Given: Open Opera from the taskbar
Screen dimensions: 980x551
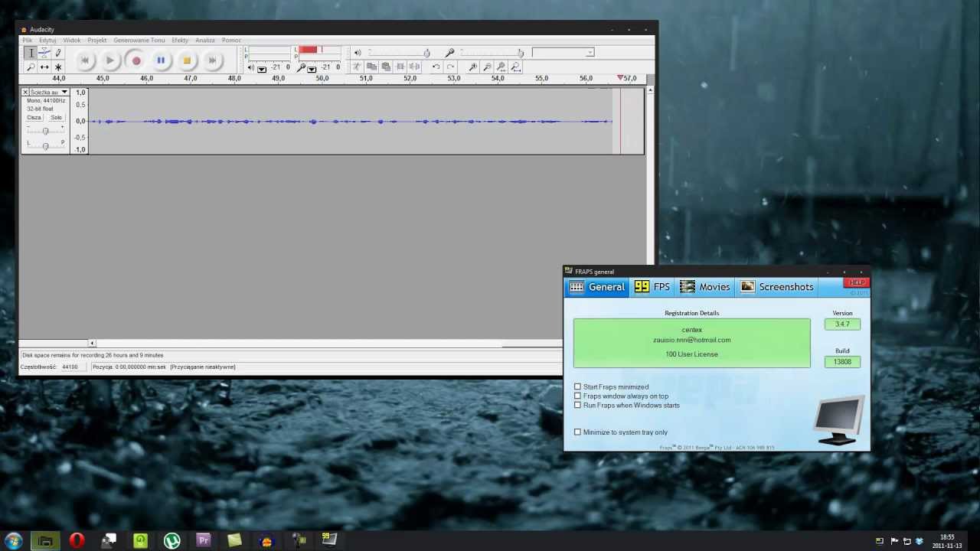Looking at the screenshot, I should pos(77,540).
